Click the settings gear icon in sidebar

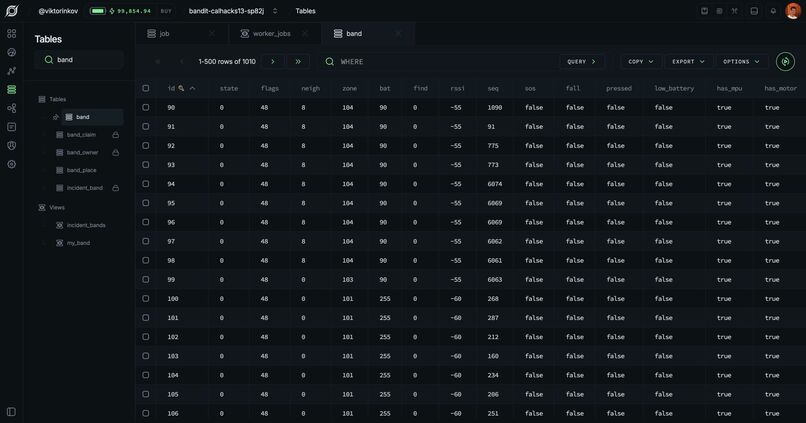pyautogui.click(x=11, y=164)
